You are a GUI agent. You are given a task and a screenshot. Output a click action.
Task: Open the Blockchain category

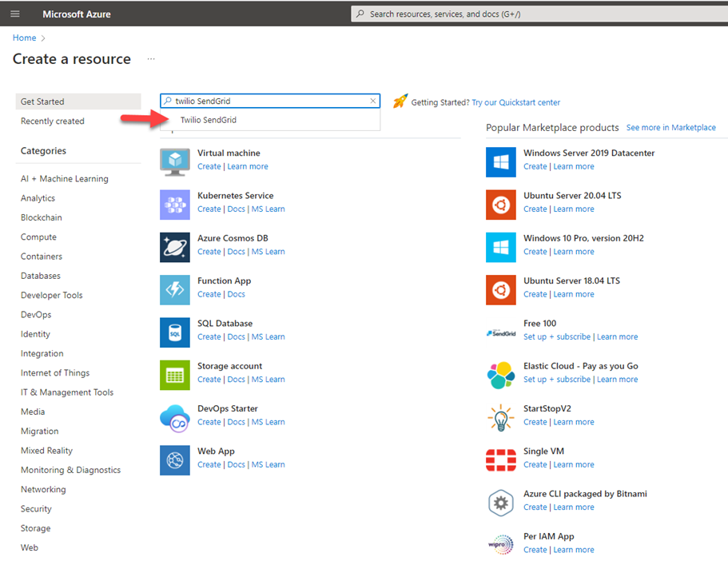42,217
